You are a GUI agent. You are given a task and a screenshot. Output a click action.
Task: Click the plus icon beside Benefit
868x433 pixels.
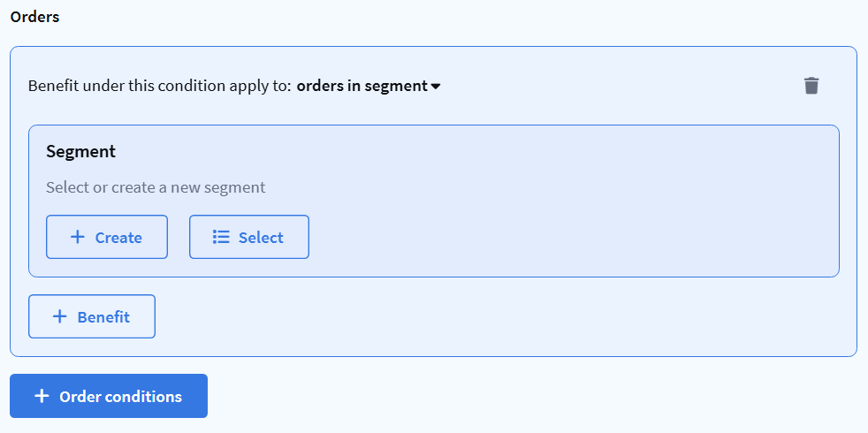click(x=60, y=316)
